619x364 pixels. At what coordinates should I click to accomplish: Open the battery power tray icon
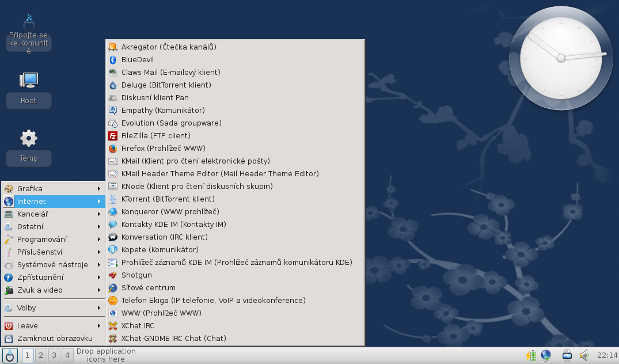pyautogui.click(x=530, y=355)
